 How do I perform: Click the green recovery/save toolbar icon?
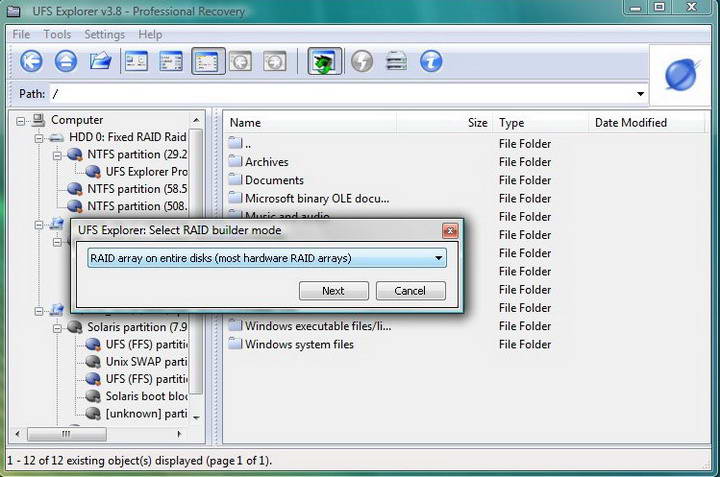coord(324,61)
